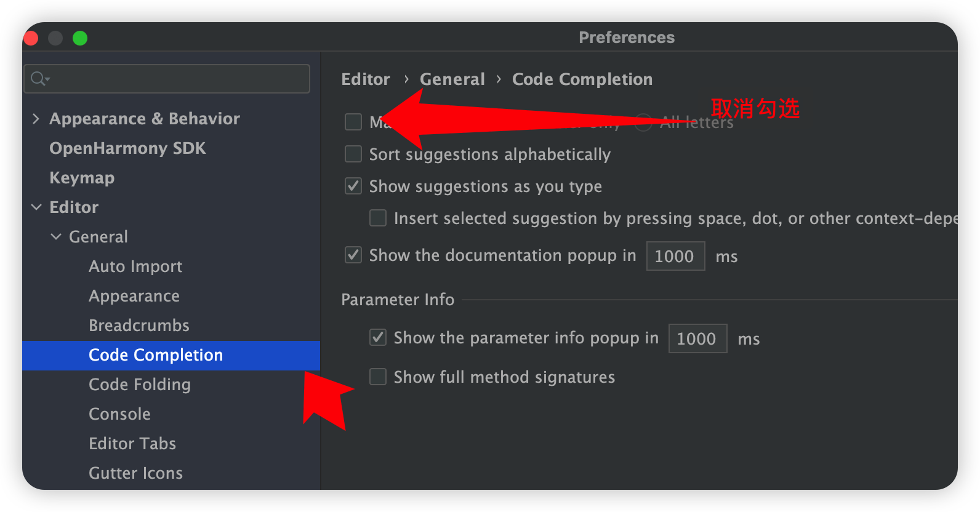Viewport: 980px width, 512px height.
Task: Untick the Match case checkbox
Action: (353, 122)
